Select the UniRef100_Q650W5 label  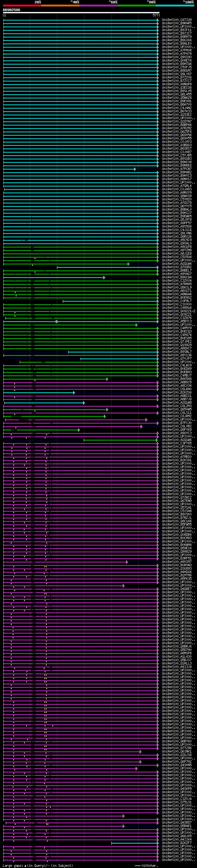coord(176,410)
